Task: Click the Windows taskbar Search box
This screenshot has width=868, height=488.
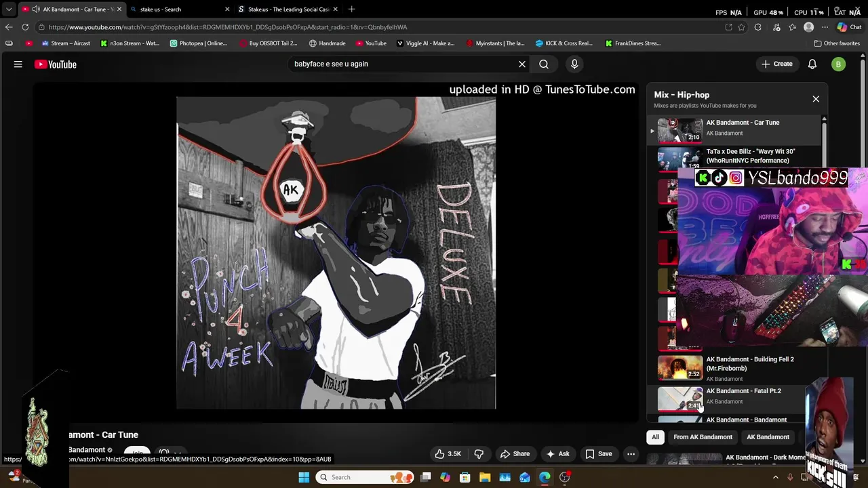Action: point(366,477)
